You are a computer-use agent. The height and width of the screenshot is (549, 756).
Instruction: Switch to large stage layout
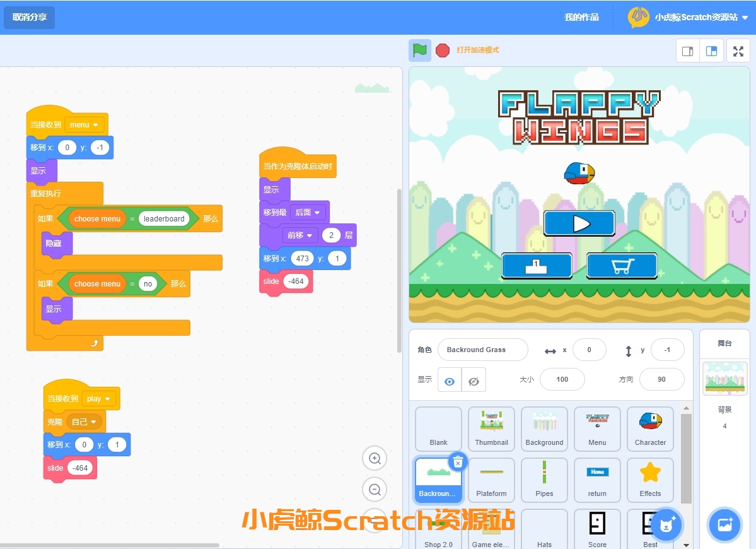[712, 51]
